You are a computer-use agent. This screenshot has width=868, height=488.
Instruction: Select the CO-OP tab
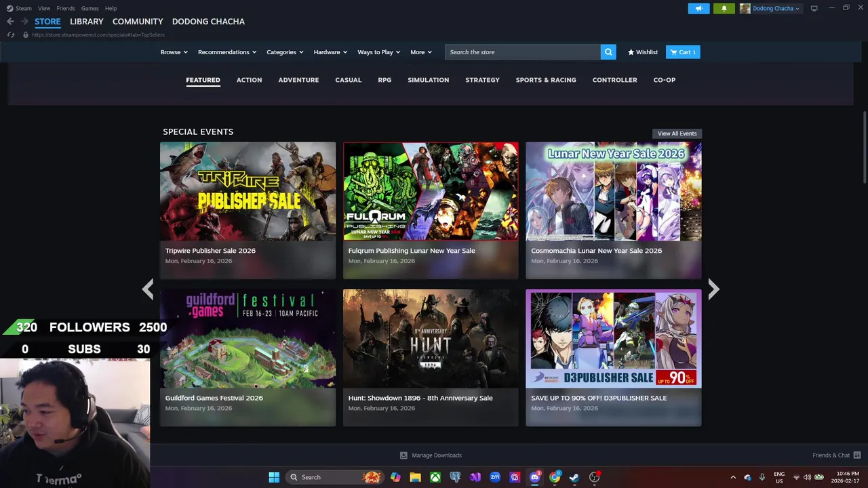(x=665, y=80)
